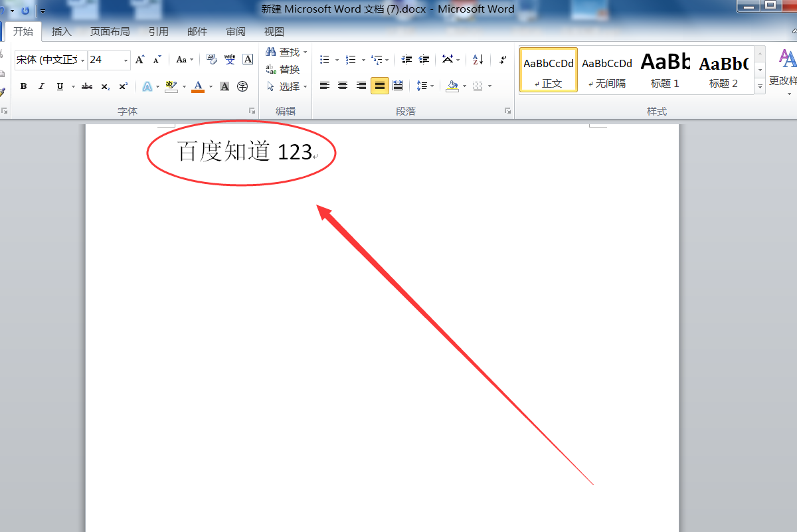This screenshot has height=532, width=797.
Task: Toggle bold formatting
Action: coord(24,86)
